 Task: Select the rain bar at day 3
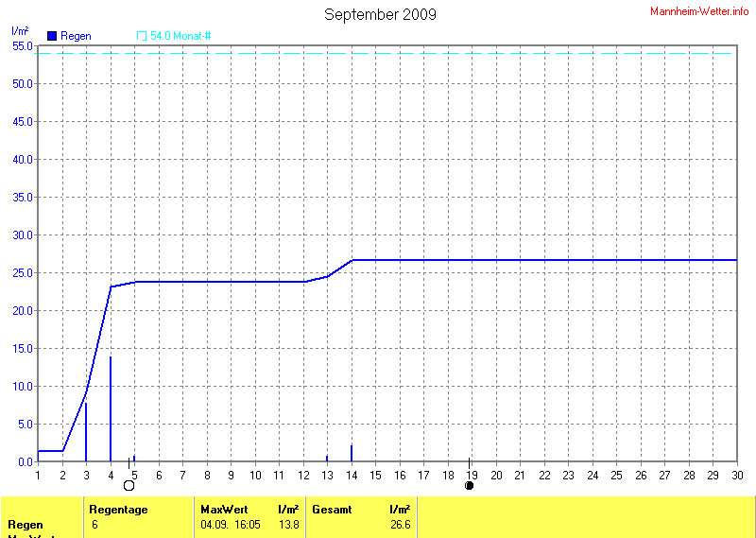86,431
